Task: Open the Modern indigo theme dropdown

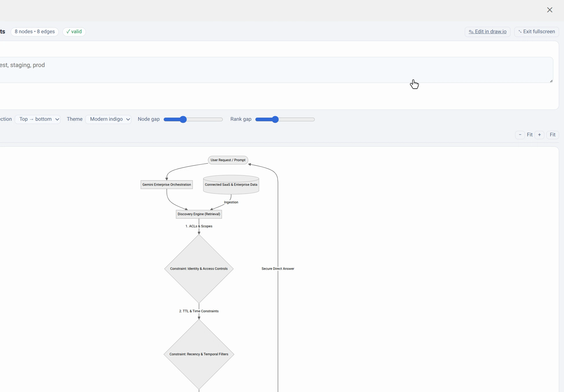Action: click(x=108, y=119)
